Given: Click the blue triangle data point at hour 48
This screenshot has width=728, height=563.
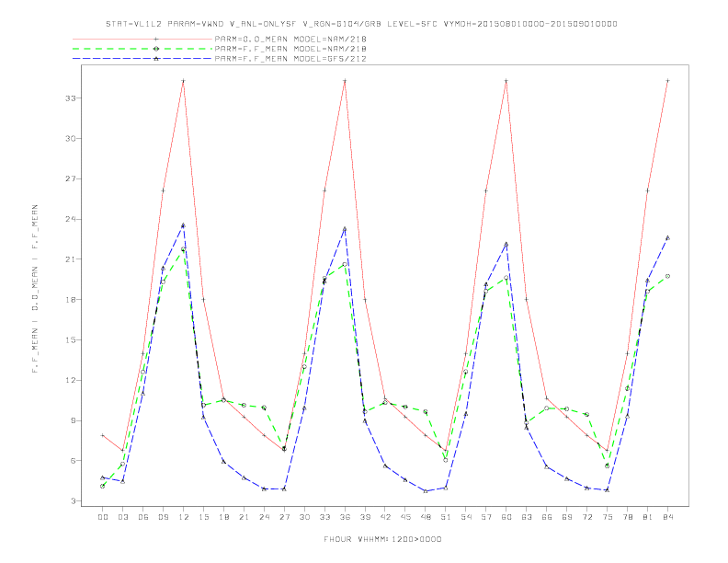Looking at the screenshot, I should click(426, 491).
